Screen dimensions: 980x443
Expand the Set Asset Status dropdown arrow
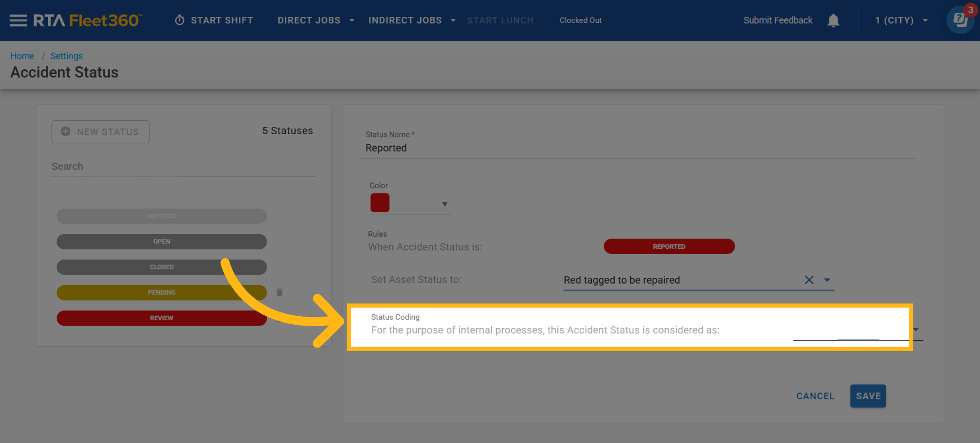[827, 280]
